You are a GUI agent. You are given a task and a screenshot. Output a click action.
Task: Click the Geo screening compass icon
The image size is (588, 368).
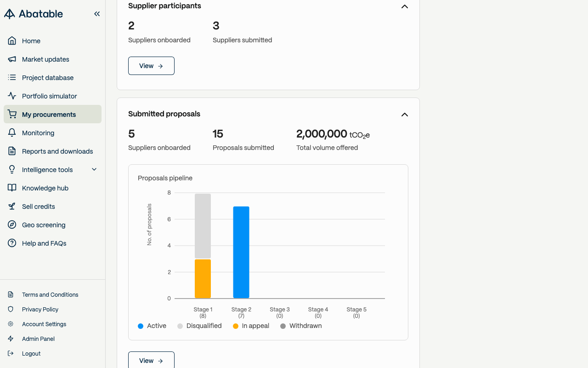[12, 225]
